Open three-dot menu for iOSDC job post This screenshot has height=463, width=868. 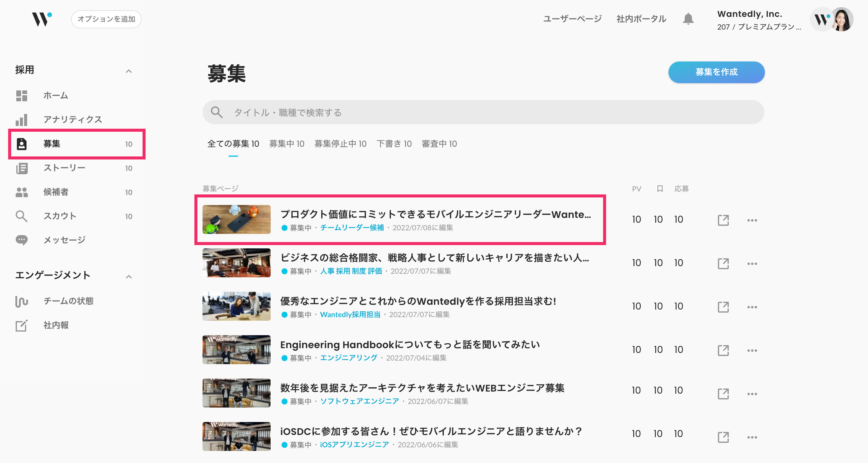pos(752,437)
